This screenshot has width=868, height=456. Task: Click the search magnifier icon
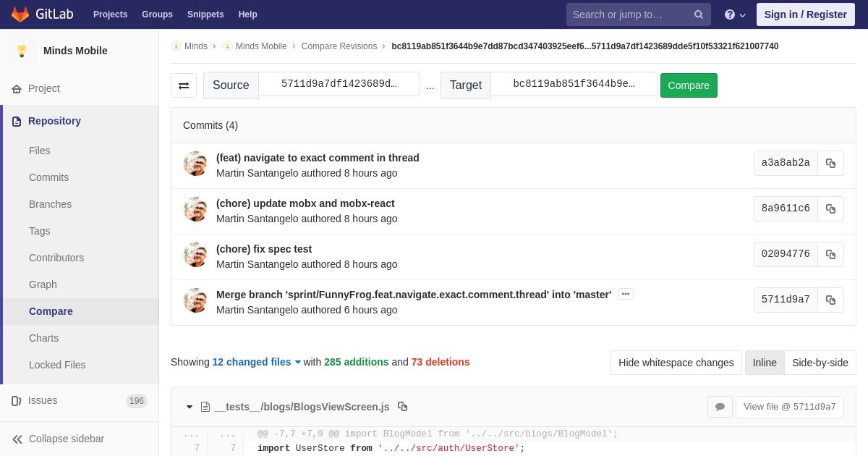[x=699, y=14]
